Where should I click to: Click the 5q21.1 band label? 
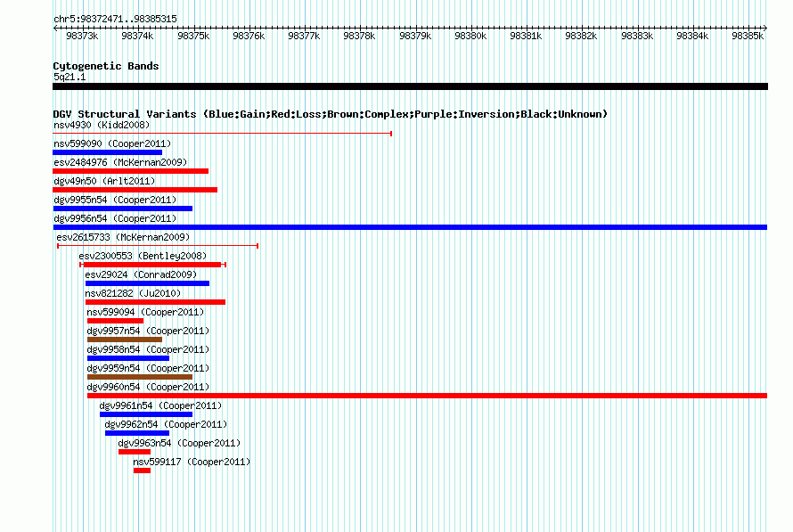click(x=69, y=77)
